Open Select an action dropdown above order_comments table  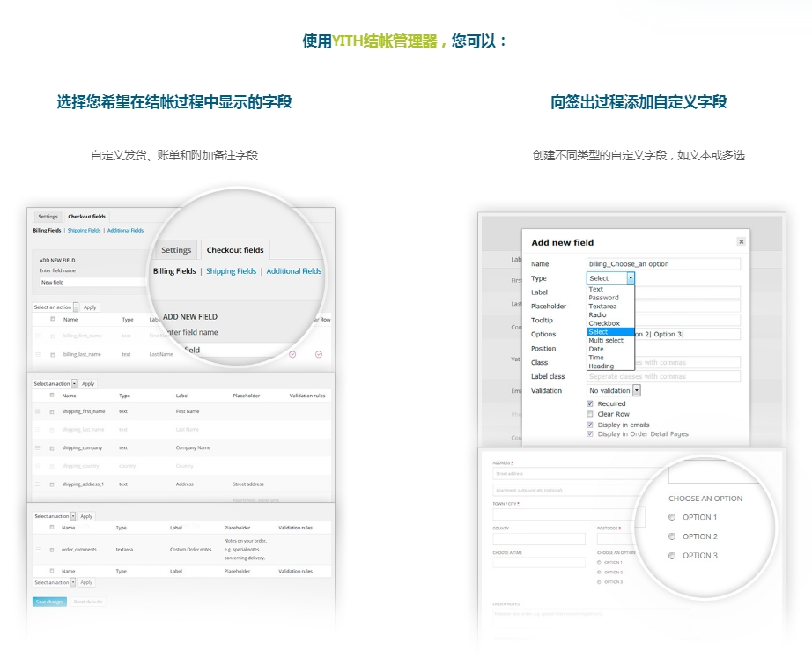point(55,516)
